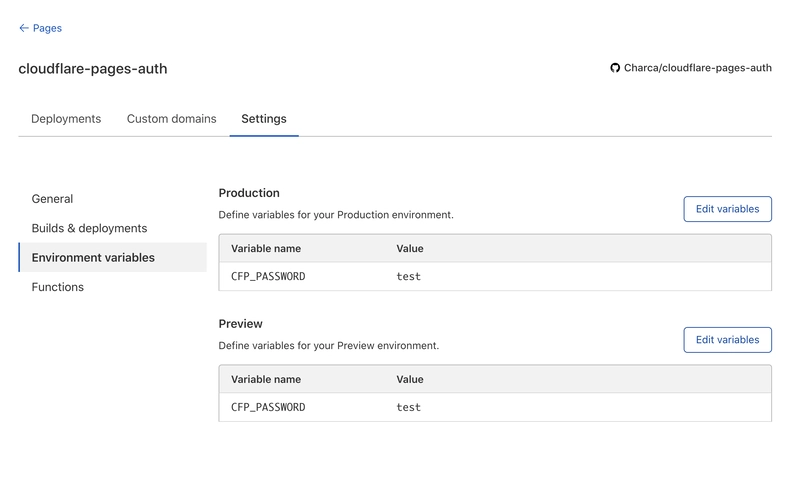Image resolution: width=800 pixels, height=488 pixels.
Task: Click the GitHub logo icon
Action: click(x=615, y=68)
